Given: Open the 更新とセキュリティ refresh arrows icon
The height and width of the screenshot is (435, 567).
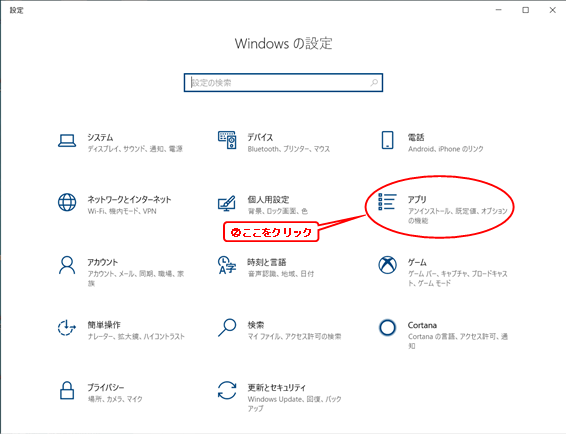Looking at the screenshot, I should point(227,391).
